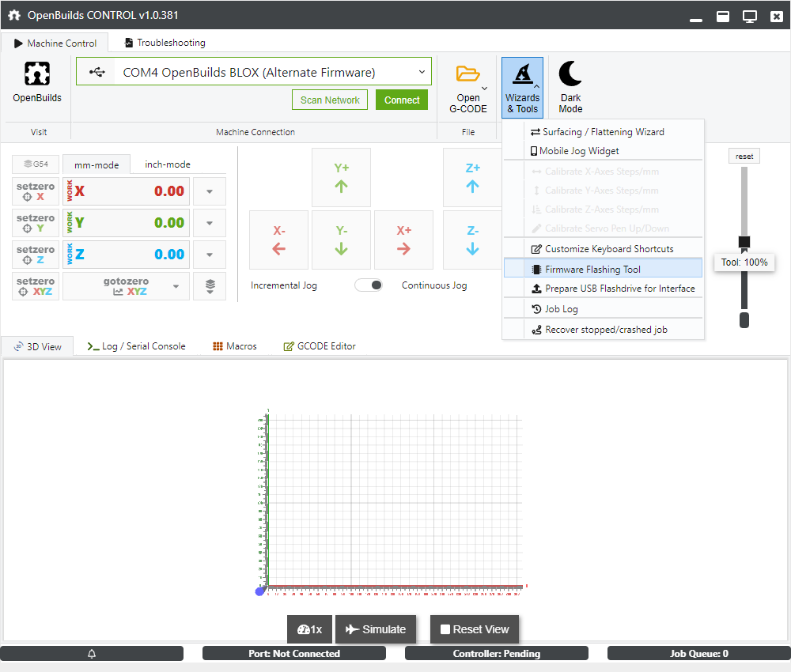The height and width of the screenshot is (672, 791).
Task: Select mm-mode units
Action: pyautogui.click(x=97, y=164)
